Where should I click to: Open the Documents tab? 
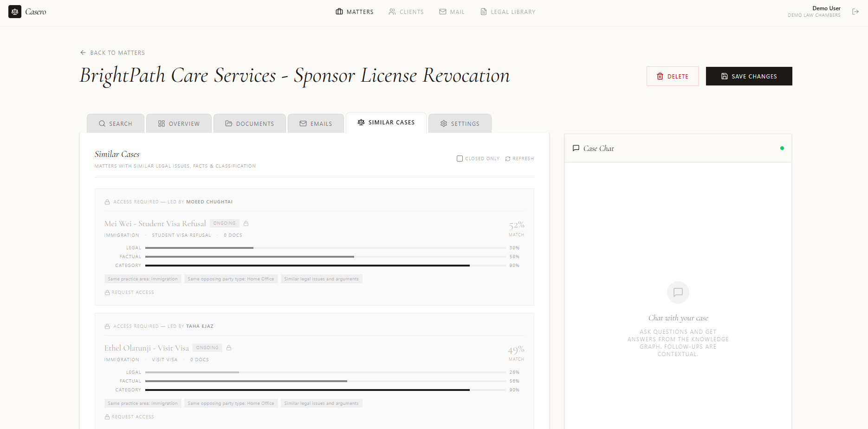pyautogui.click(x=250, y=123)
